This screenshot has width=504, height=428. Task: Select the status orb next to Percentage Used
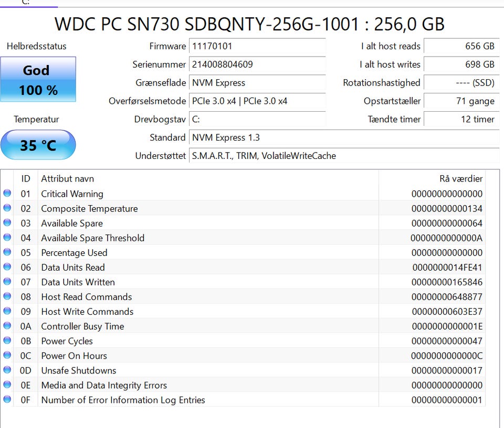click(x=7, y=252)
